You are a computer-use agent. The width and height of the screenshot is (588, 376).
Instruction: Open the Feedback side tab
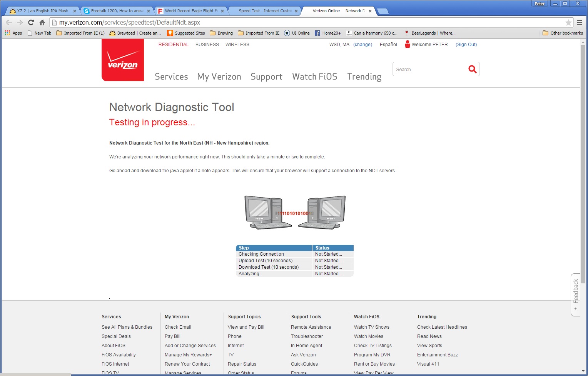576,294
